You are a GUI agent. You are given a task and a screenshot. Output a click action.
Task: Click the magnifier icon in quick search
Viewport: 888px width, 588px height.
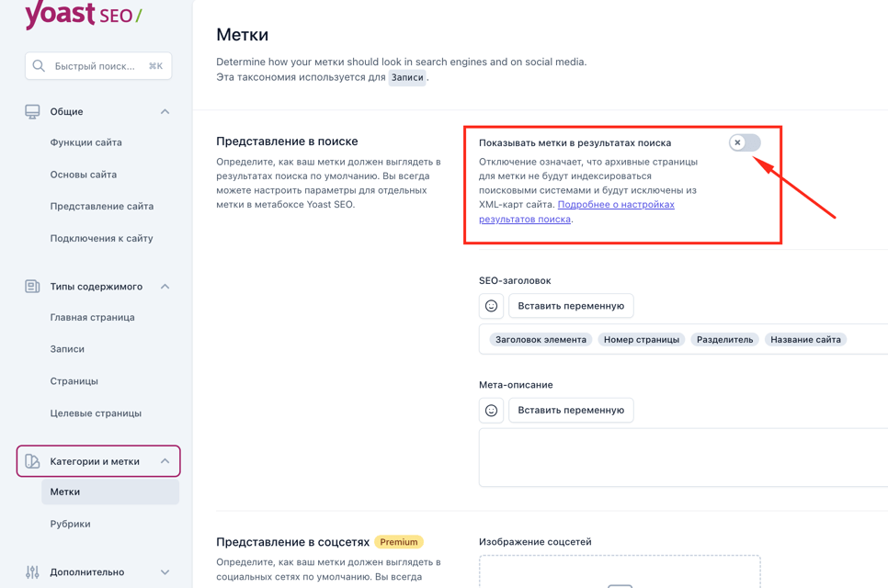[39, 65]
